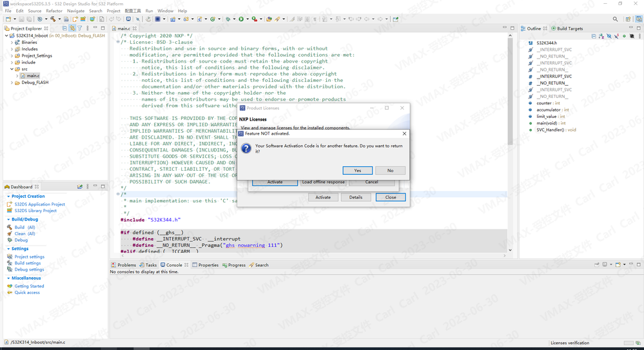
Task: Click the Cancel button behind the dialog
Action: coord(372,182)
